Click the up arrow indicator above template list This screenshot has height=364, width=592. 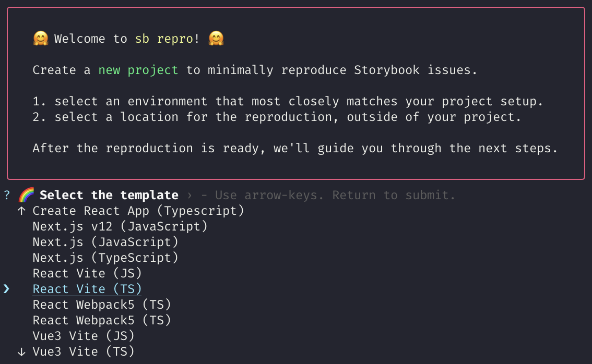click(20, 211)
